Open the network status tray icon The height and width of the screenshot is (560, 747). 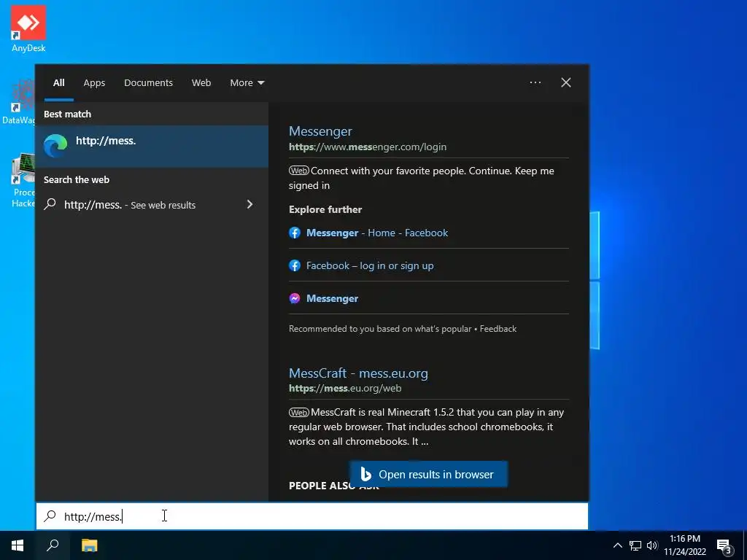[635, 545]
